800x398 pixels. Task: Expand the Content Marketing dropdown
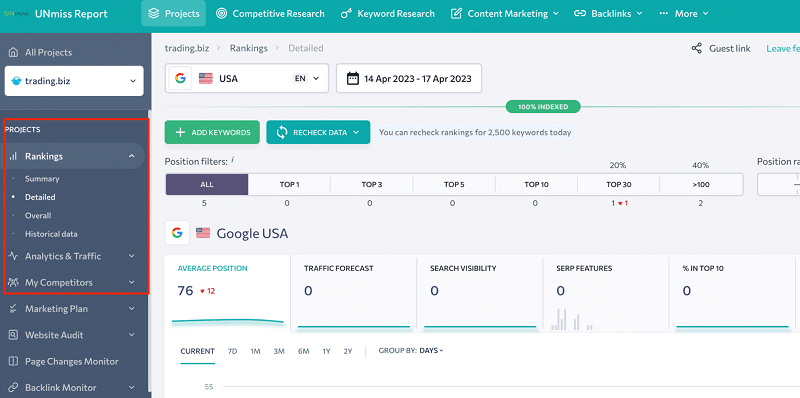505,14
